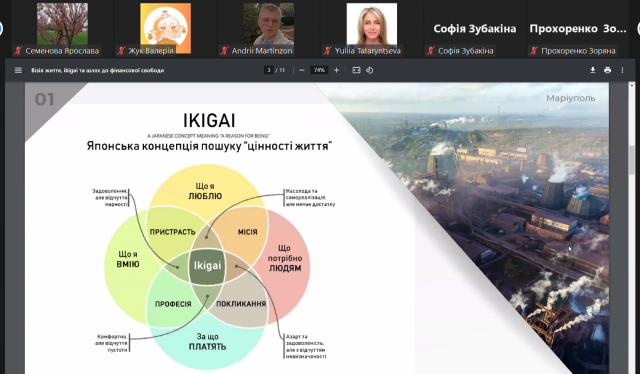
Task: Click the ПОКЛИКАННЯ label in the diagram
Action: tap(241, 304)
